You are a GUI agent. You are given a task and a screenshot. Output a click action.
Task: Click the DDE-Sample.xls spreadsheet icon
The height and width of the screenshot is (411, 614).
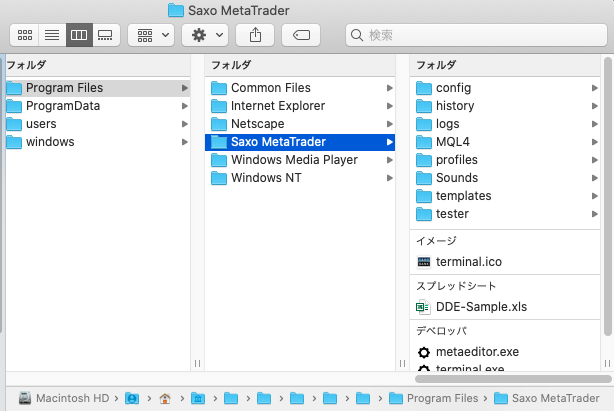(x=423, y=307)
